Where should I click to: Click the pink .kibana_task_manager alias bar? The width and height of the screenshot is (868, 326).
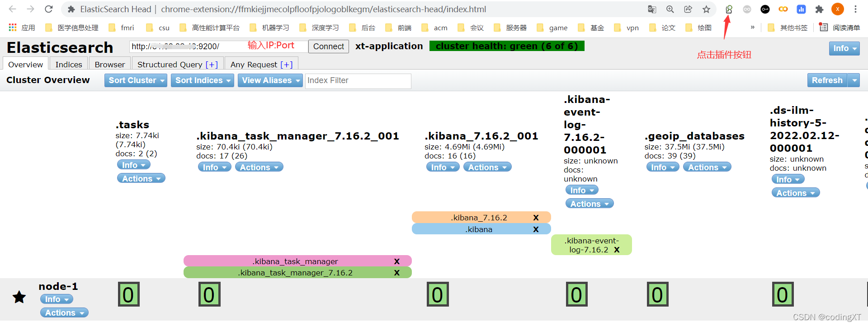click(297, 261)
